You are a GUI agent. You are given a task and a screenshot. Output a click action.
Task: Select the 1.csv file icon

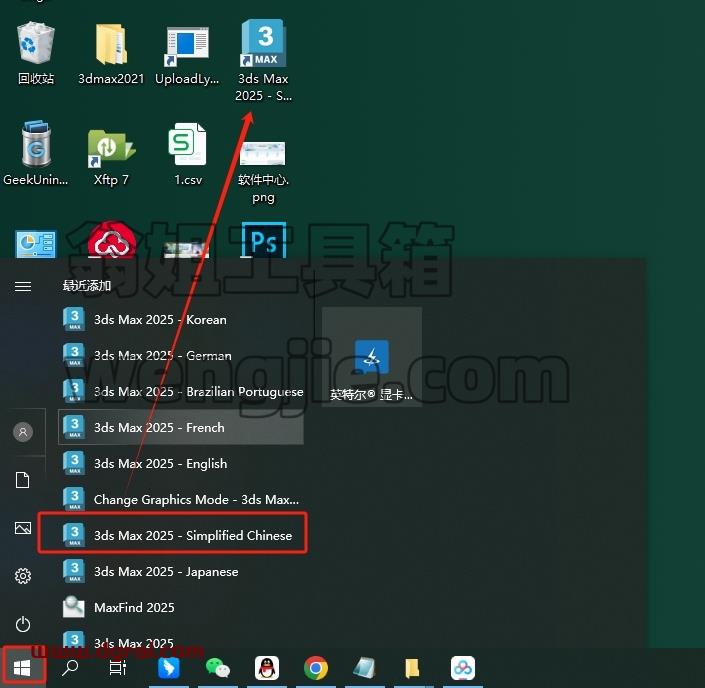(188, 154)
